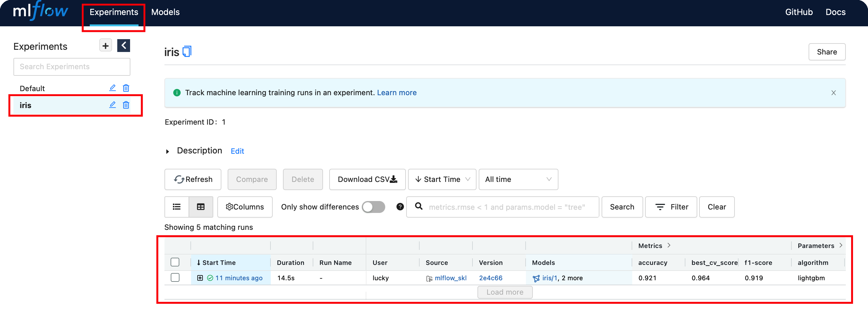
Task: Switch runs to list view
Action: tap(176, 207)
